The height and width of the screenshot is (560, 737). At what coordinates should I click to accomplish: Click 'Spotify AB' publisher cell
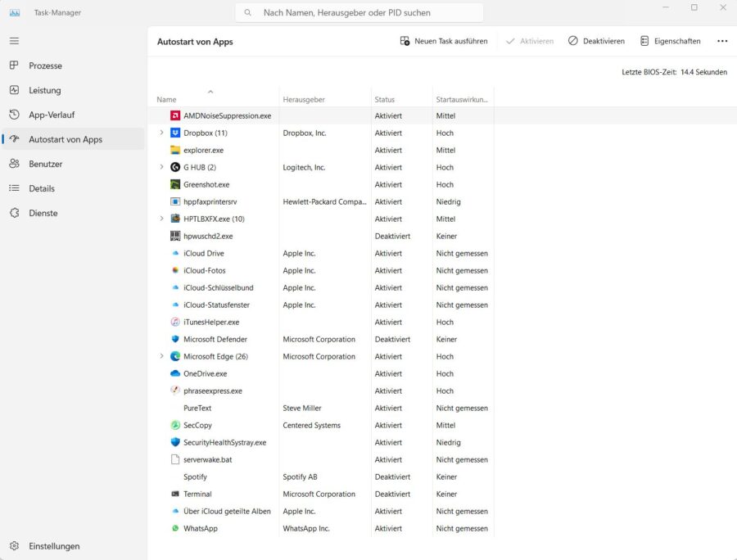[x=300, y=476]
